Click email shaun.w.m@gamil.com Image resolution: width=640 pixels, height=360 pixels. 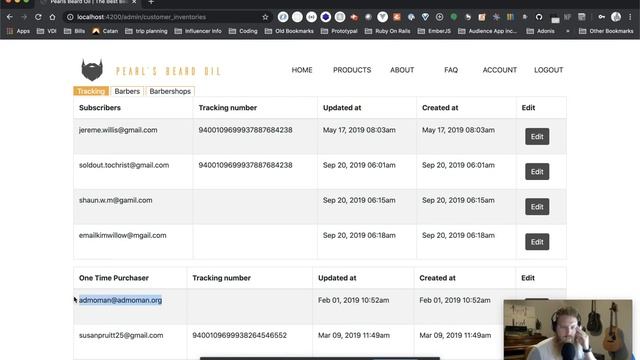[x=116, y=200]
